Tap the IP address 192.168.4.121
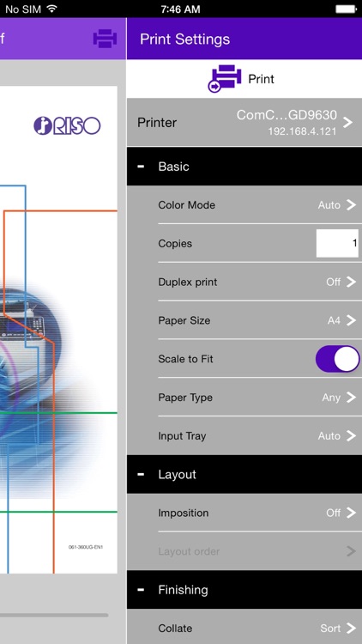362x644 pixels. (302, 131)
